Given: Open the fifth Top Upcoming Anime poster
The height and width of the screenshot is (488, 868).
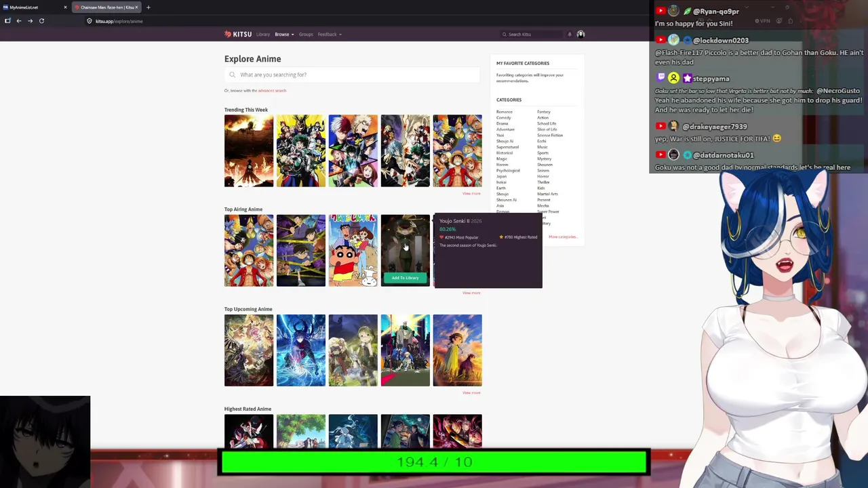Looking at the screenshot, I should 458,350.
